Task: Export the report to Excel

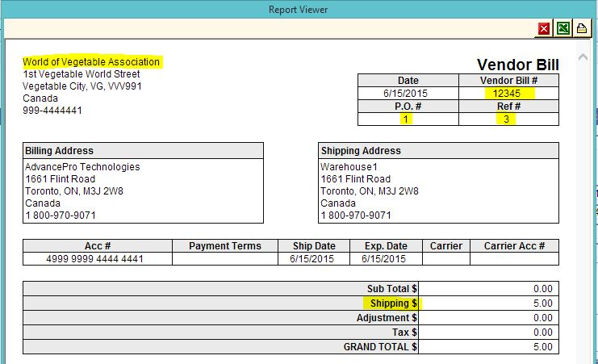Action: (563, 29)
